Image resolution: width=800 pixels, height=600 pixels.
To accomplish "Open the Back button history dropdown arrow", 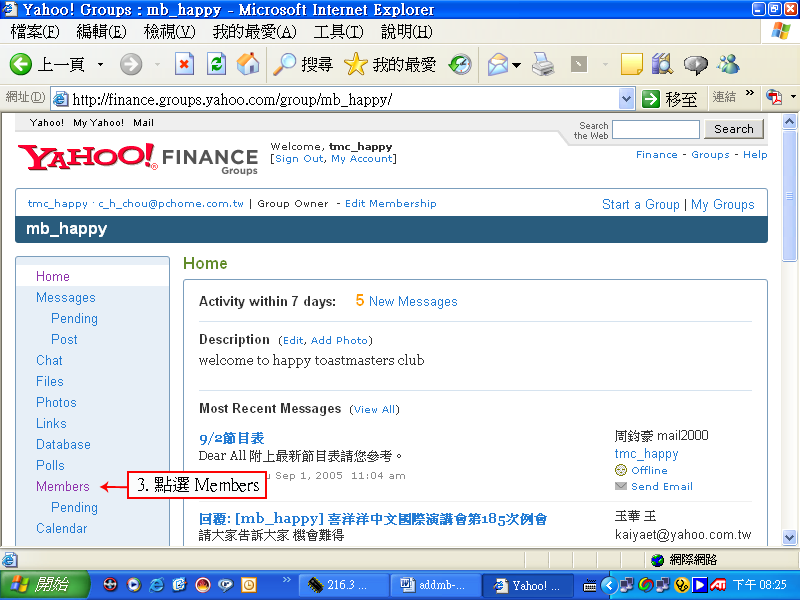I will (x=100, y=65).
